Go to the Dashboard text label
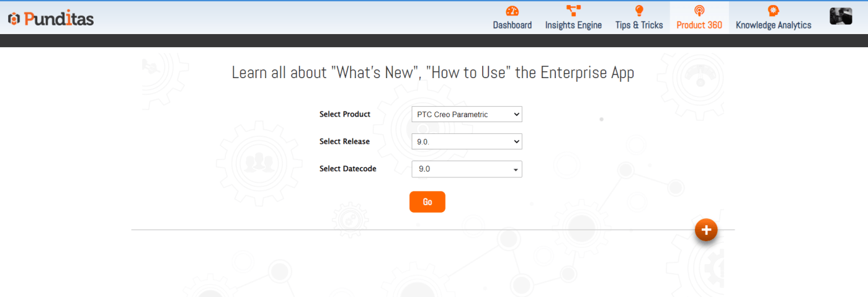Viewport: 868px width, 297px height. click(512, 25)
